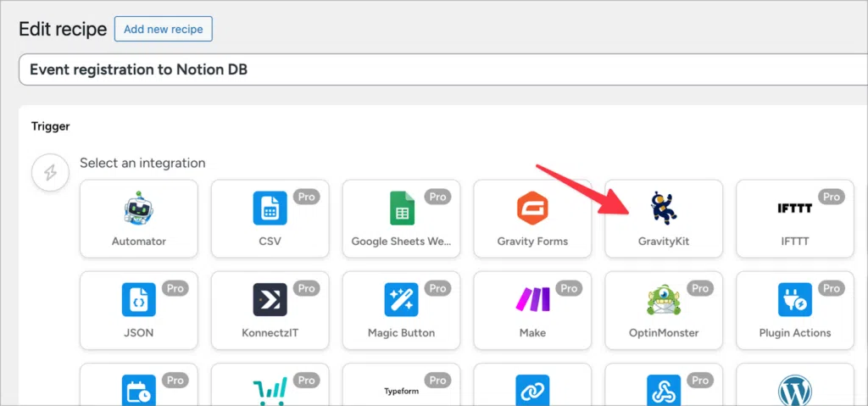Select the Magic Button wand icon
The width and height of the screenshot is (868, 406).
tap(401, 300)
